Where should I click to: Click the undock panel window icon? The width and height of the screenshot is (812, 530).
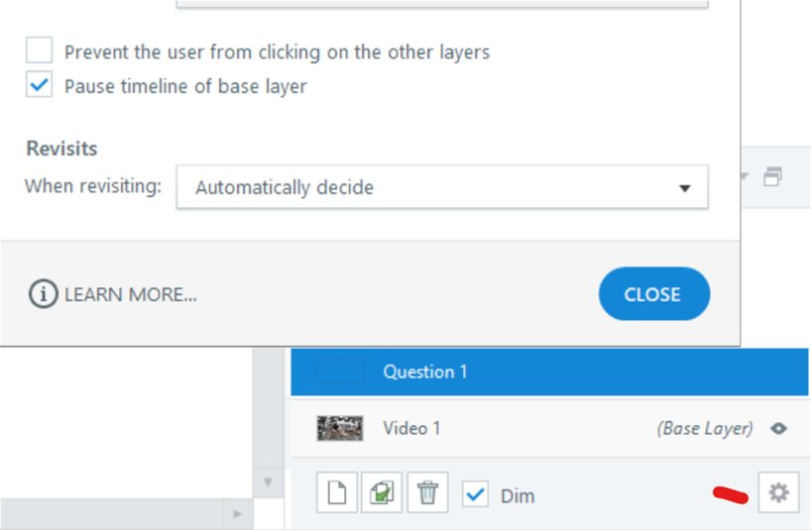[x=772, y=176]
